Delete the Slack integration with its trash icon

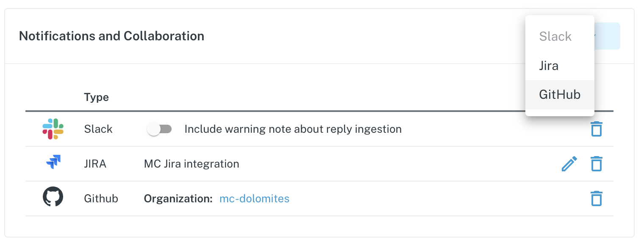click(x=596, y=129)
